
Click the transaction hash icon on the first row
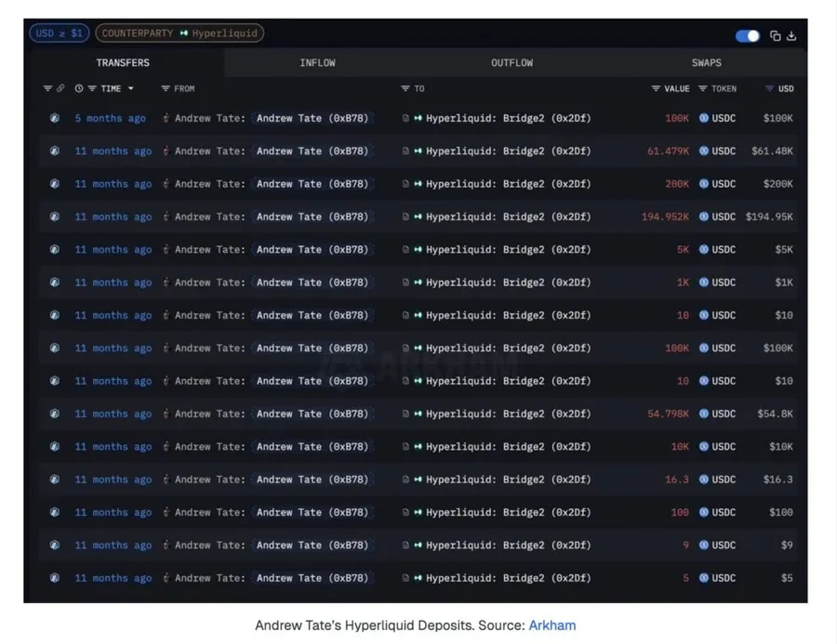54,118
